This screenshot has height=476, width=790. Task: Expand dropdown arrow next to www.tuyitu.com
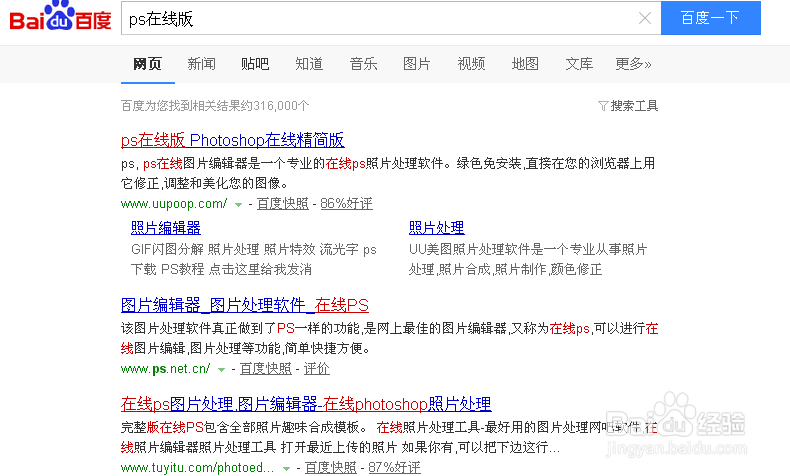tap(286, 468)
